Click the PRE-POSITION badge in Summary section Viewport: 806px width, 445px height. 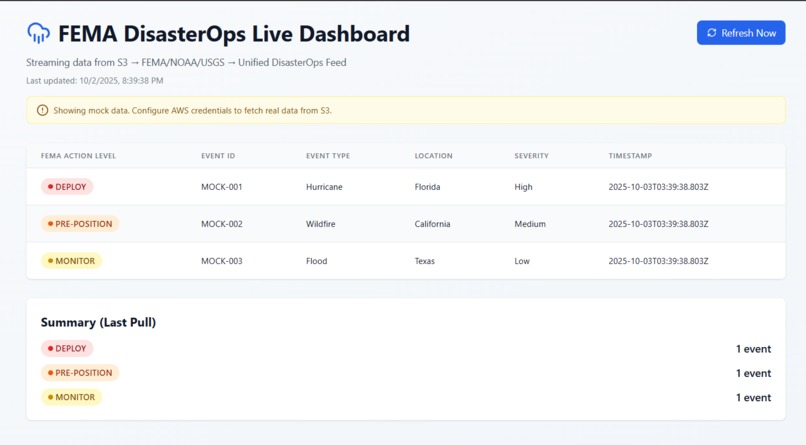(80, 373)
